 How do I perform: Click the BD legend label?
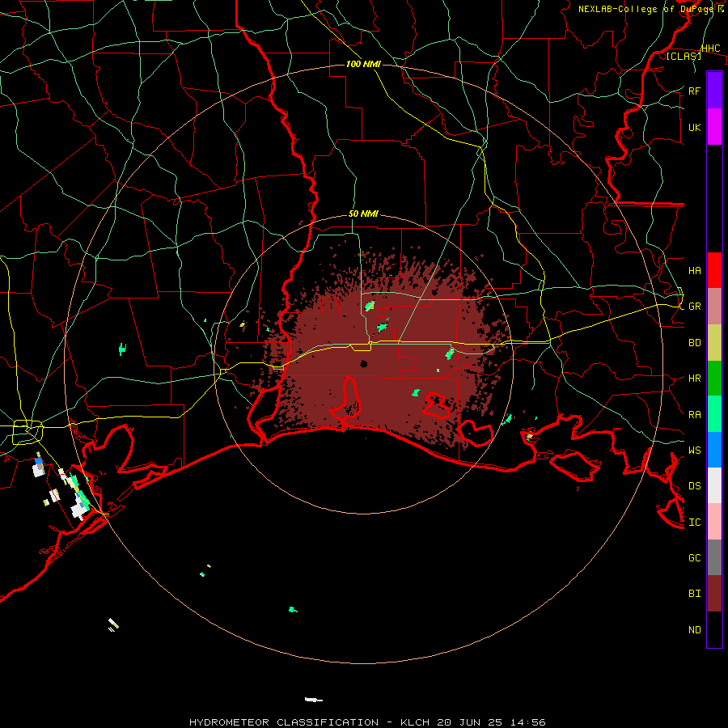[694, 343]
